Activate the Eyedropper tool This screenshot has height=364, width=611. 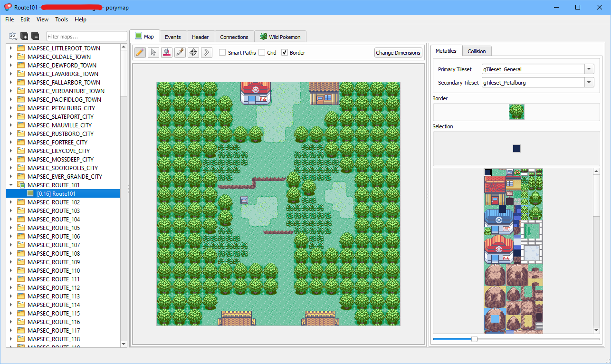coord(180,52)
